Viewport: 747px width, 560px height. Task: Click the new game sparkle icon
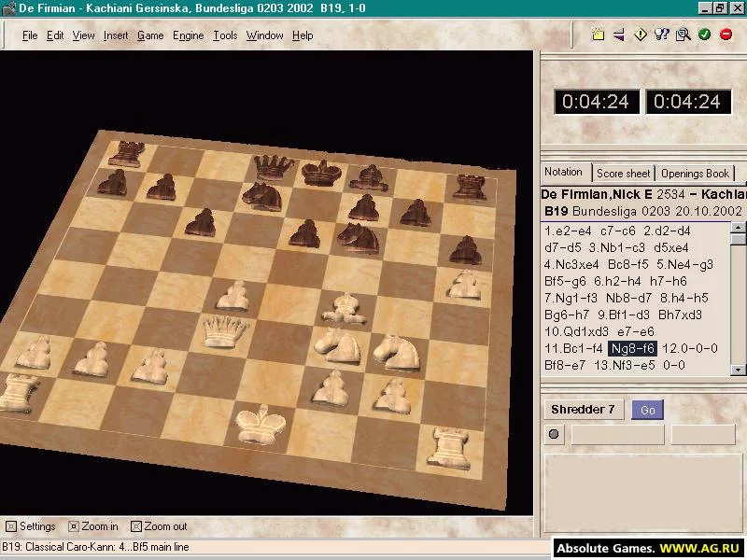(x=598, y=35)
